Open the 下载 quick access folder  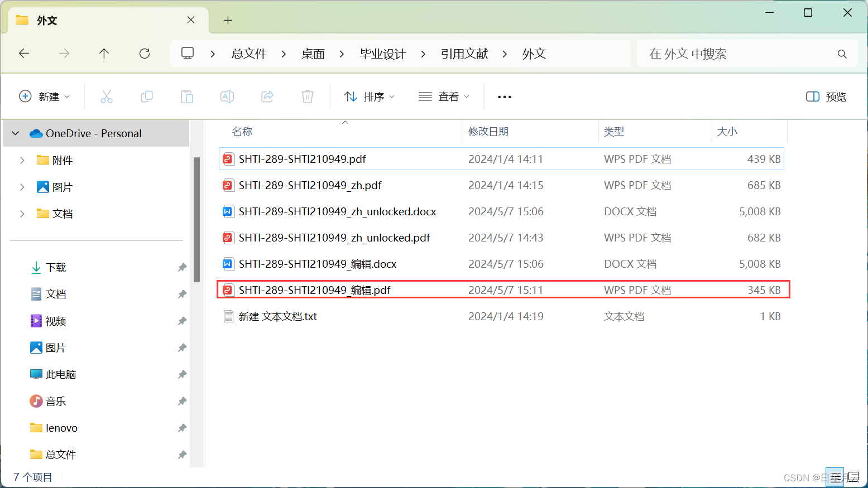coord(56,268)
